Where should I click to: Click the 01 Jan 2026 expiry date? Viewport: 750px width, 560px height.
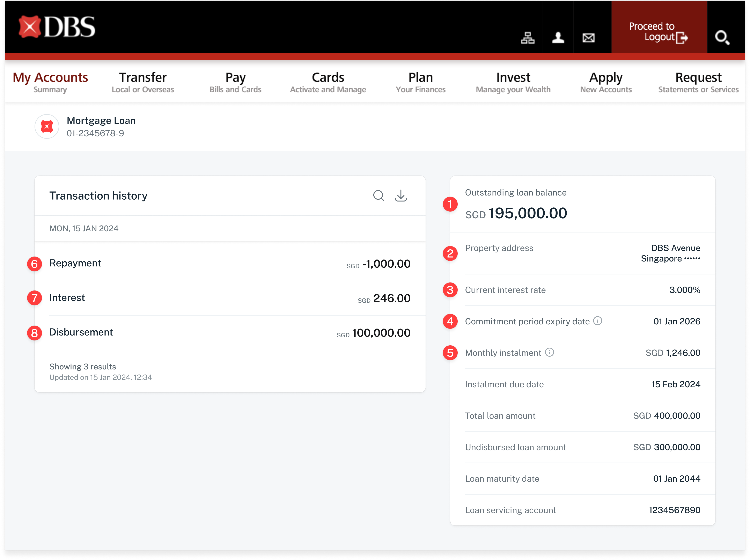677,321
